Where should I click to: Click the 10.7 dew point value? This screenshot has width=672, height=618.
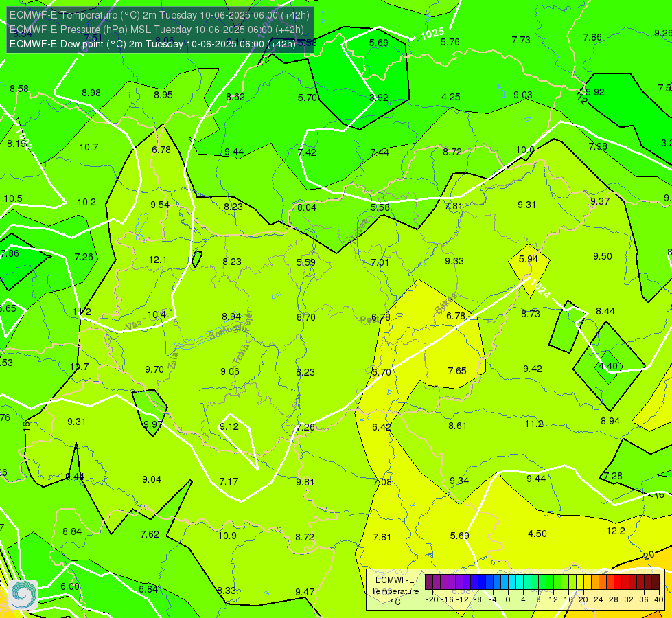pos(89,148)
